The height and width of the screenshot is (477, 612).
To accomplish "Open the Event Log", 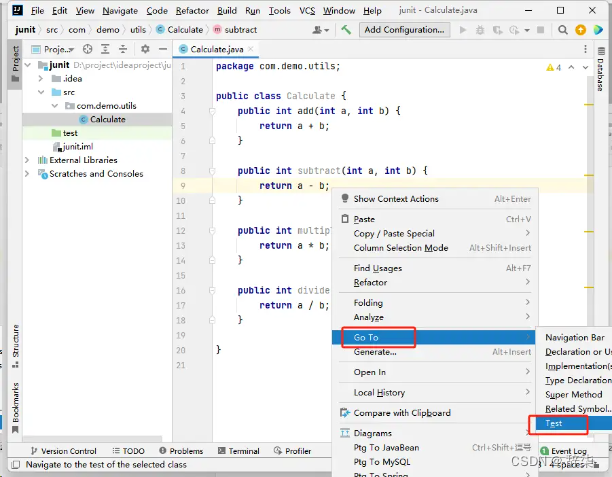I will point(564,451).
